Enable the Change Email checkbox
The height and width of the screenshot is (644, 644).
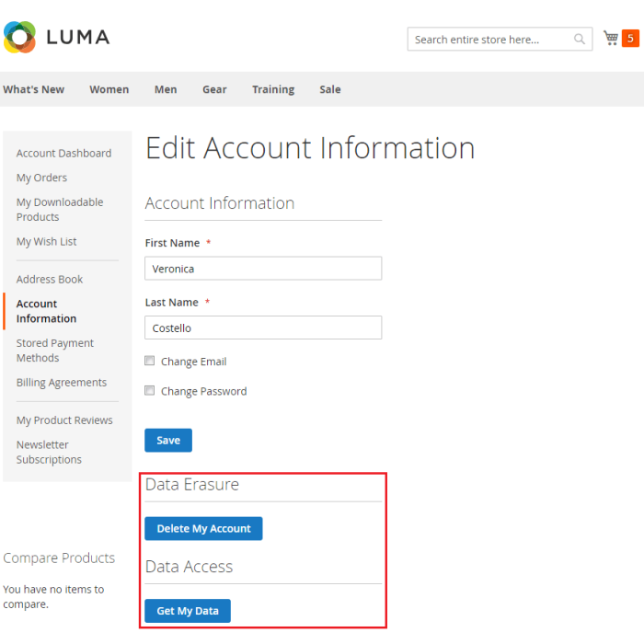coord(150,362)
